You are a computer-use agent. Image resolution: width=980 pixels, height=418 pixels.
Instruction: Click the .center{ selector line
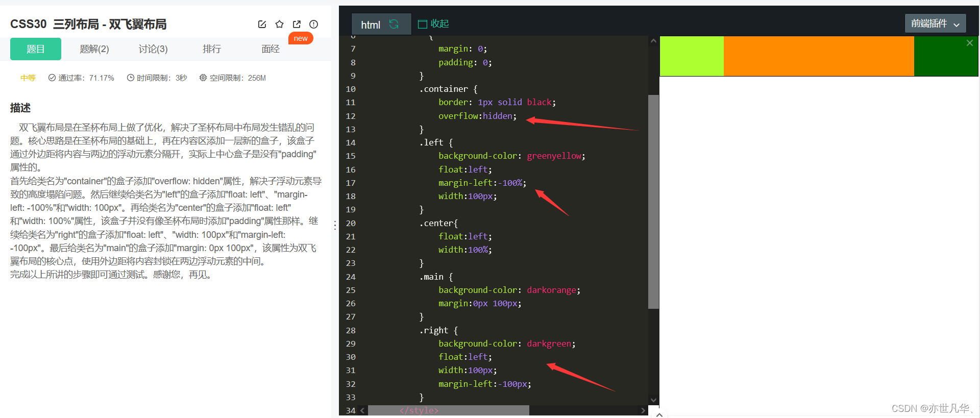point(438,223)
